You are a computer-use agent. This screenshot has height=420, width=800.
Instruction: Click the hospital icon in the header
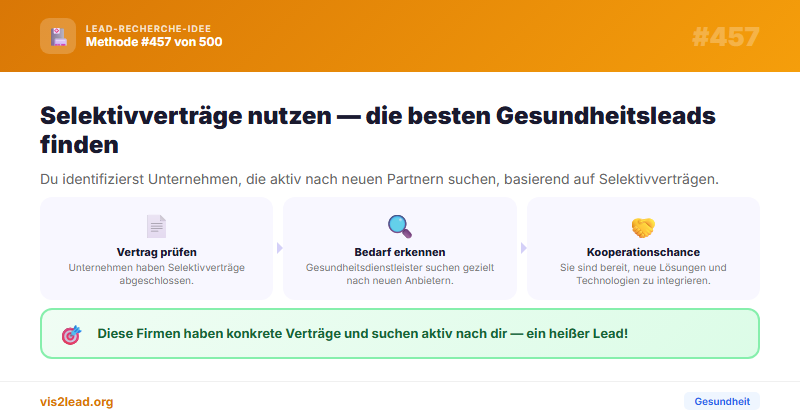[58, 36]
